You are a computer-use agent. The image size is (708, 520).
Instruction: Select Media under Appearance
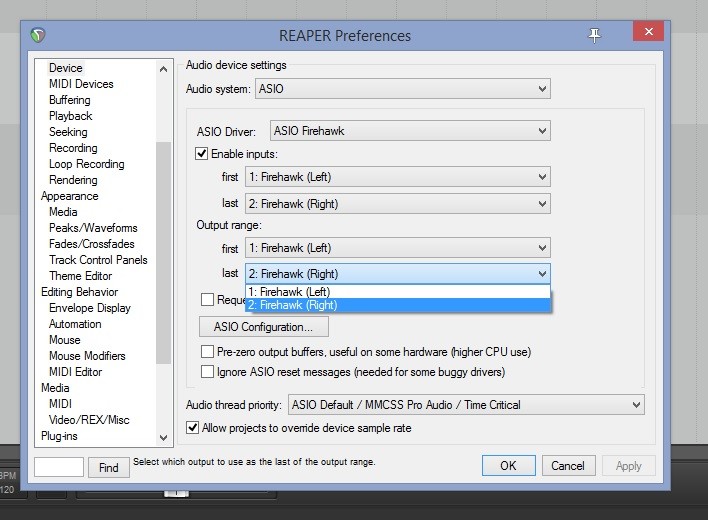pos(63,212)
